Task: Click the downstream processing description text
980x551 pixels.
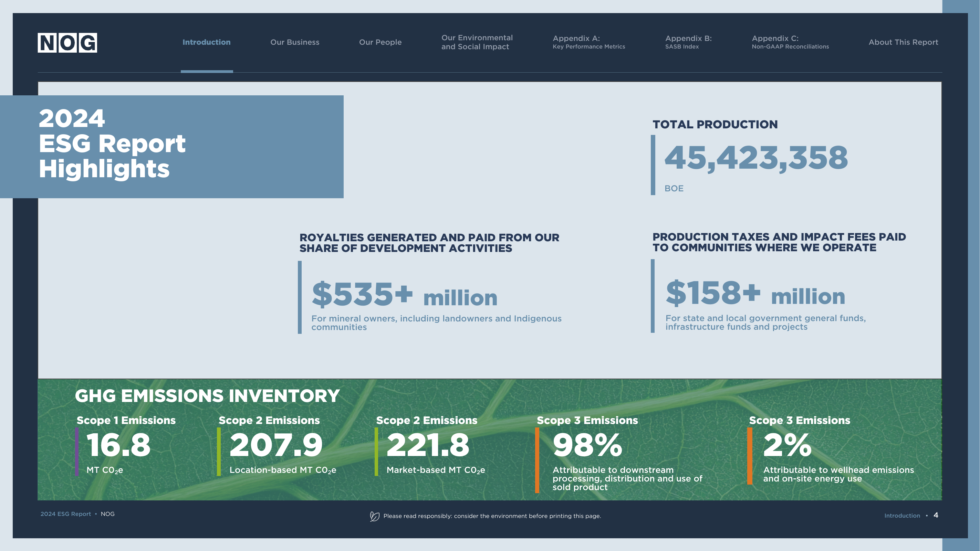Action: click(x=627, y=479)
